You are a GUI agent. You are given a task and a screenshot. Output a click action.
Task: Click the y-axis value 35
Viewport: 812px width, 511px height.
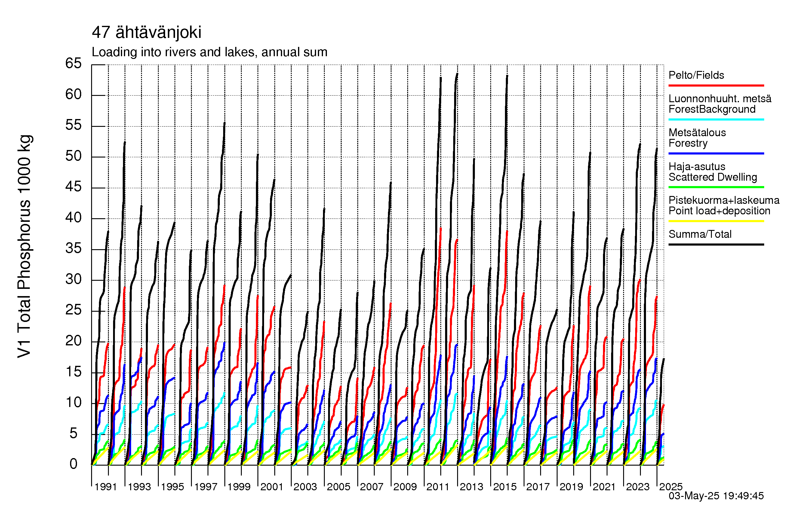coord(73,248)
